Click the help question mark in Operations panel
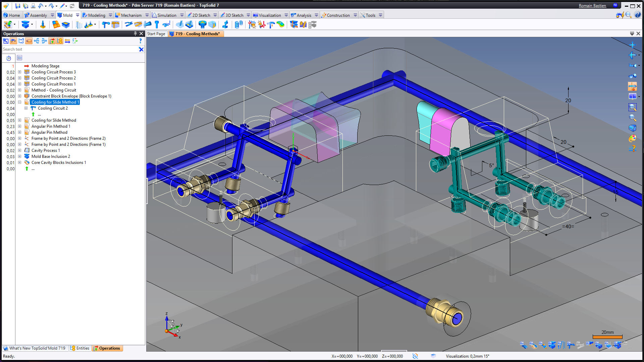The width and height of the screenshot is (644, 362). 140,41
